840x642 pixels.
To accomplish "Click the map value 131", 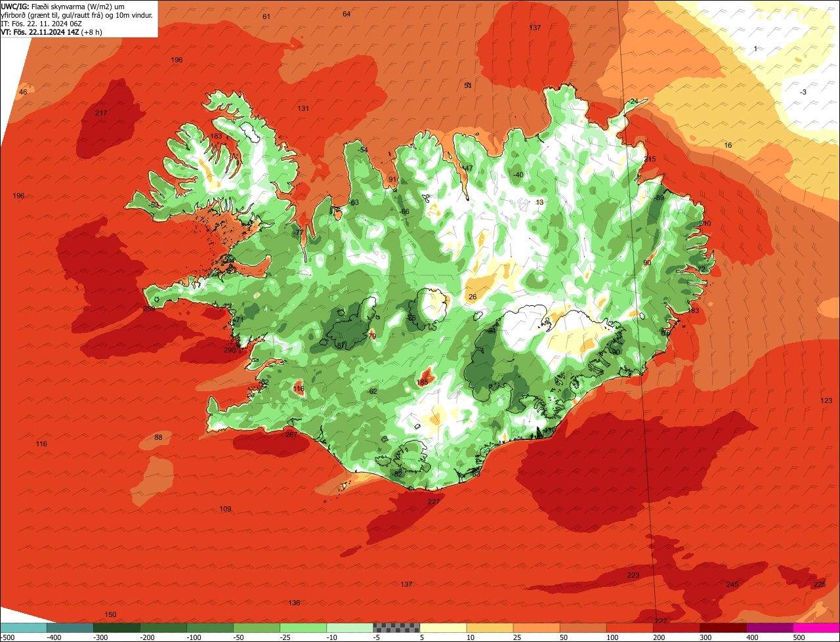I will (x=303, y=108).
